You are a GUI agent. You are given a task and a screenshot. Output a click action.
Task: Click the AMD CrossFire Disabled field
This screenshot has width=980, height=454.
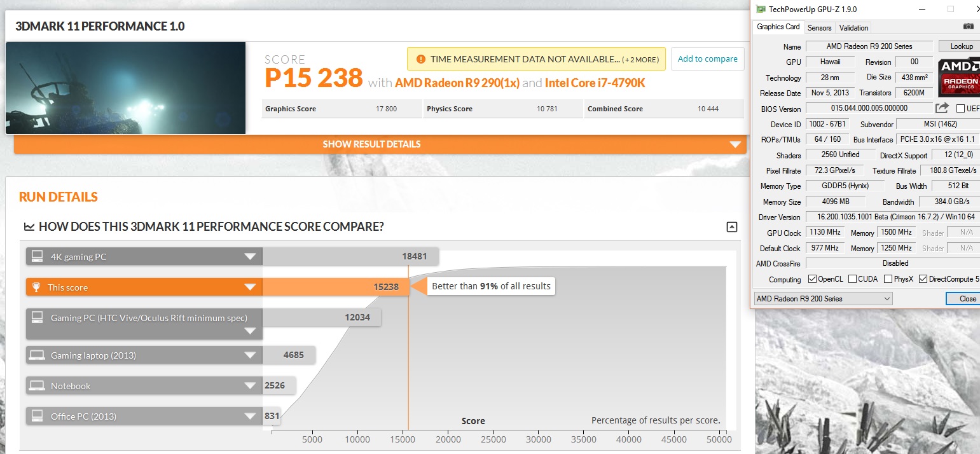click(893, 263)
